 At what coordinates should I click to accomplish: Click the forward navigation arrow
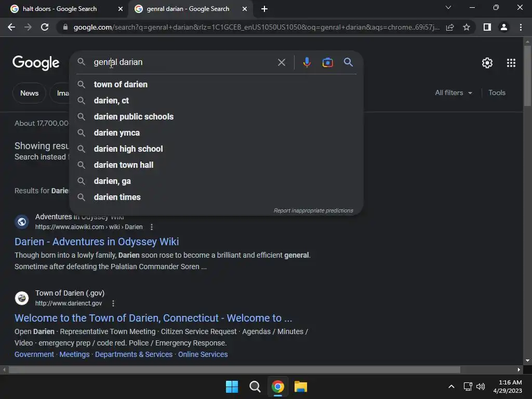click(x=28, y=27)
